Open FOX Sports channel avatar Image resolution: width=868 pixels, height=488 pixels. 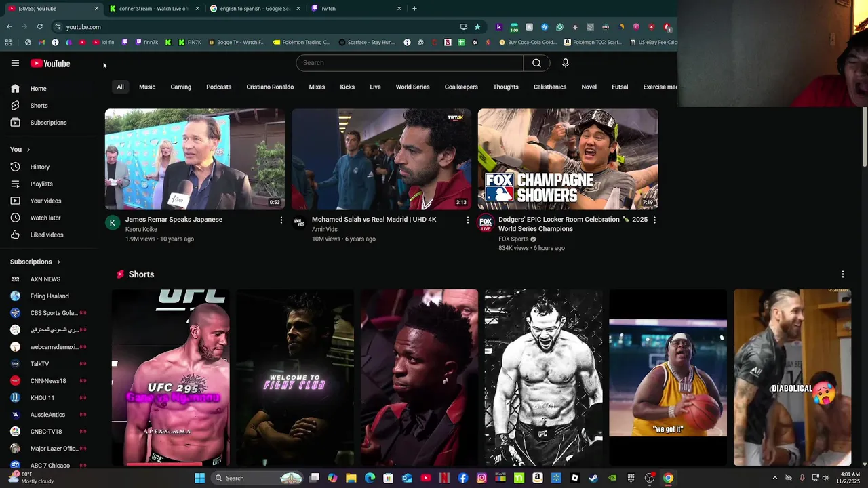[486, 222]
